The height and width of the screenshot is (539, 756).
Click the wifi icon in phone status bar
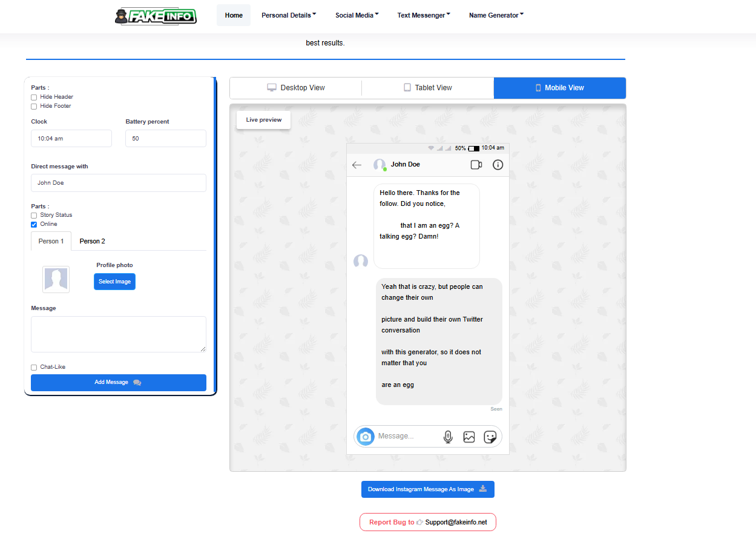point(431,148)
